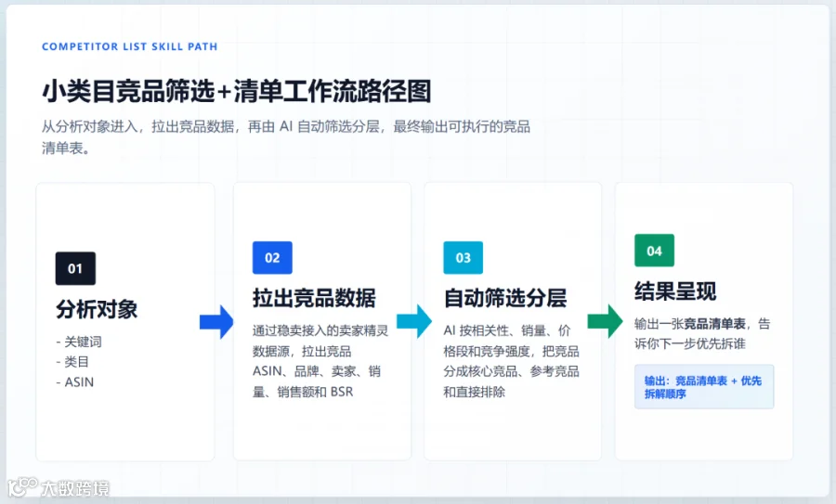This screenshot has width=836, height=504.
Task: Click the output box 输出：竞品清单表 + 优先拆解顺序
Action: 704,387
